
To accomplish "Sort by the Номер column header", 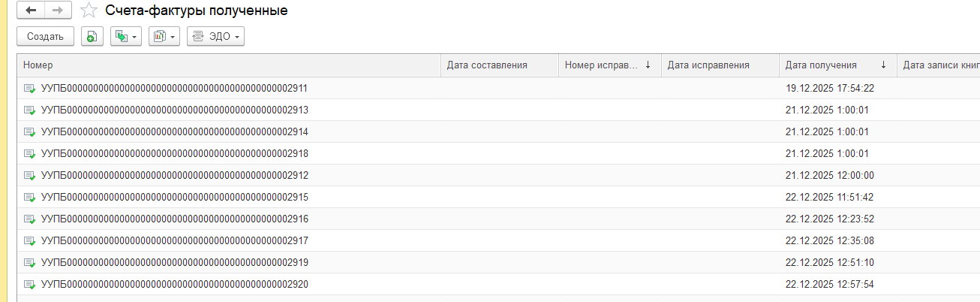I will tap(225, 65).
